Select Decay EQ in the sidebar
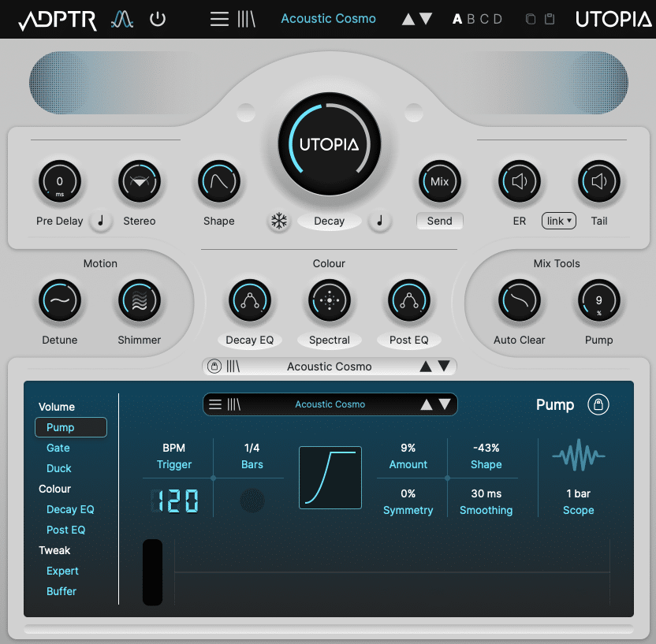 [70, 509]
